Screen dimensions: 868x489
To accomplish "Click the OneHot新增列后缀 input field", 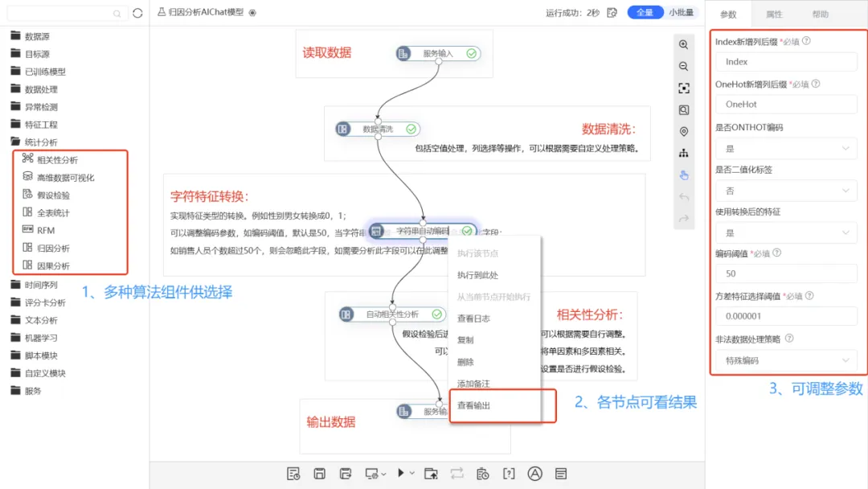I will (x=786, y=104).
